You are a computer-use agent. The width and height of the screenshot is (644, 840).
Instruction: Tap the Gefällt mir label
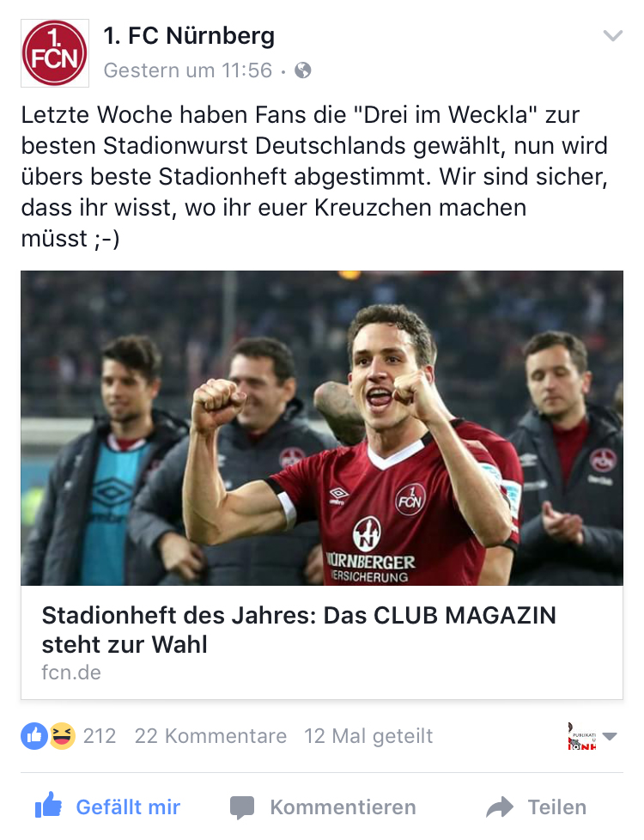pyautogui.click(x=128, y=807)
